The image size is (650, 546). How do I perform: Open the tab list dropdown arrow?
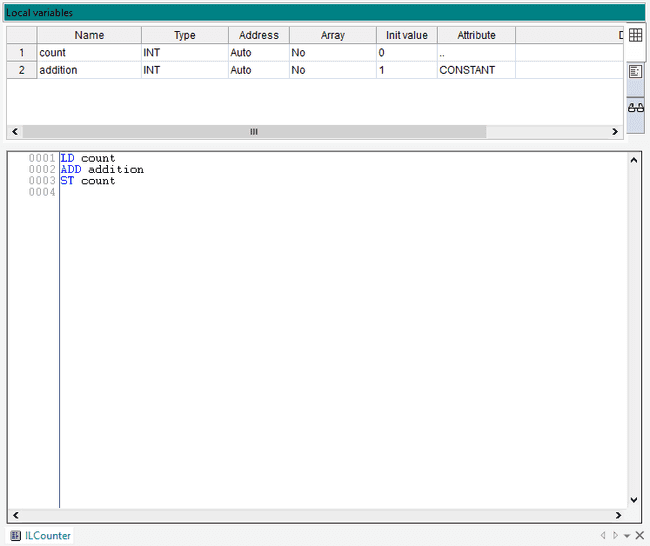(627, 536)
